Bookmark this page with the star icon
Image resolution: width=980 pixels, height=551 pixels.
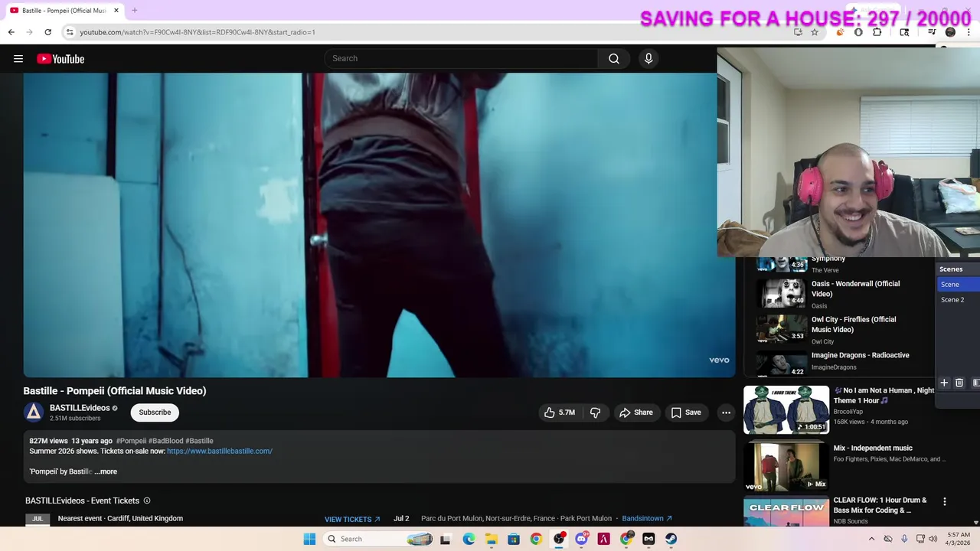(x=815, y=32)
